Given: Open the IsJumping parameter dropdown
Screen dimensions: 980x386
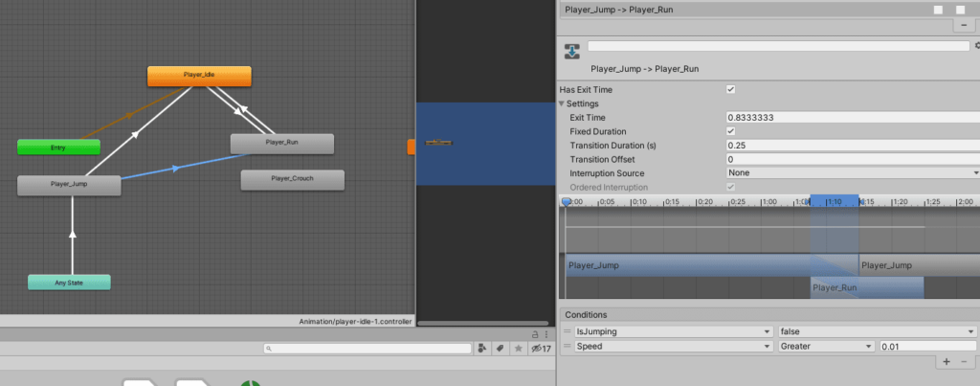Looking at the screenshot, I should pos(674,330).
